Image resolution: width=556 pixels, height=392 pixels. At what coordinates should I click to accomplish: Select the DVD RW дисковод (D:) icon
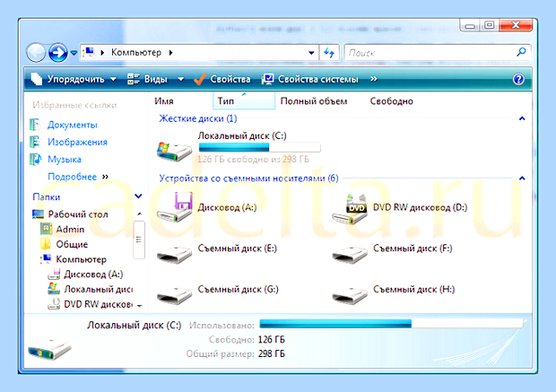pyautogui.click(x=350, y=209)
